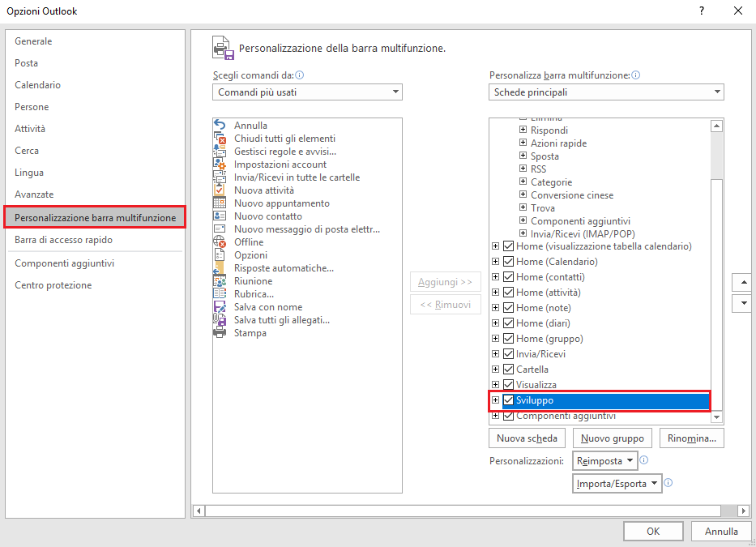The height and width of the screenshot is (547, 756).
Task: Toggle the Home (attività) checkbox
Action: coord(508,293)
